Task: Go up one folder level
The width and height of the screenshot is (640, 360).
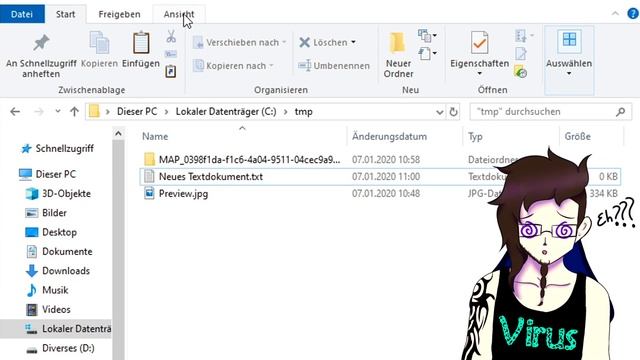Action: (74, 111)
